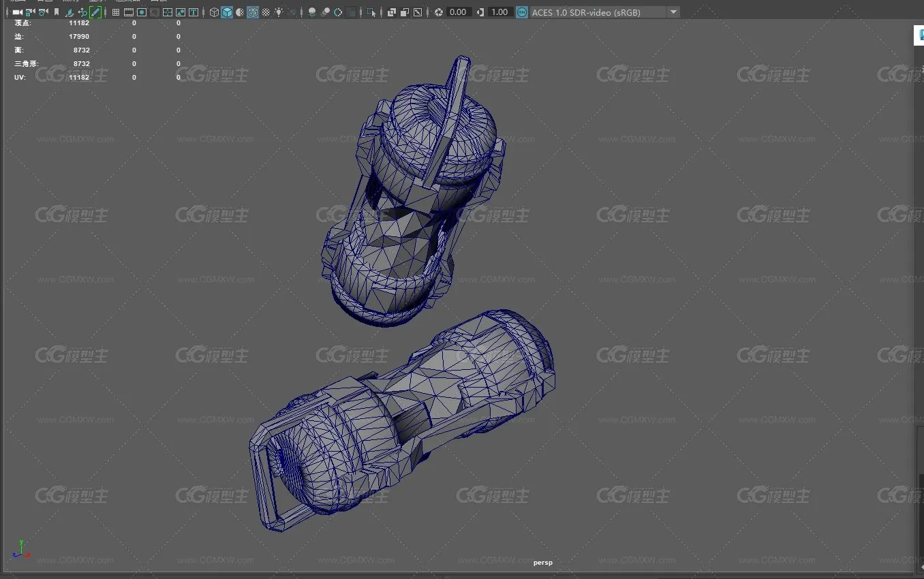
Task: Click the '8732' value in 面 row
Action: coord(82,50)
